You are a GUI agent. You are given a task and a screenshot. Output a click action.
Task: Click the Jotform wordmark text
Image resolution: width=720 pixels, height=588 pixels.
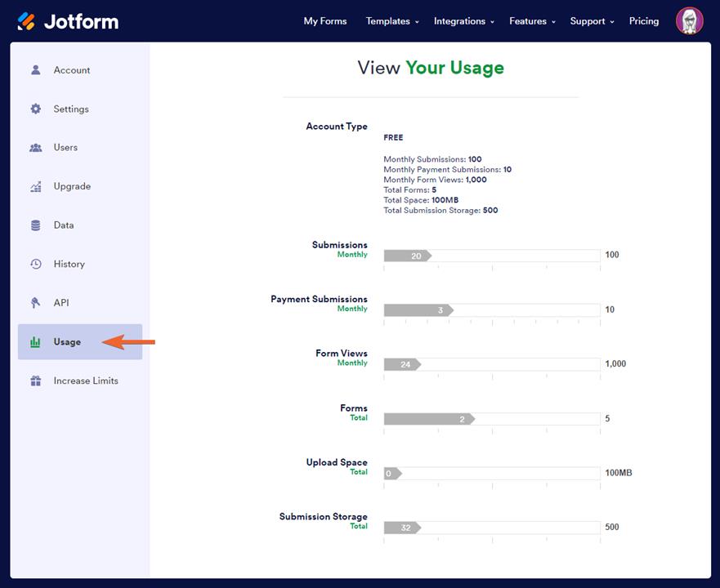81,21
